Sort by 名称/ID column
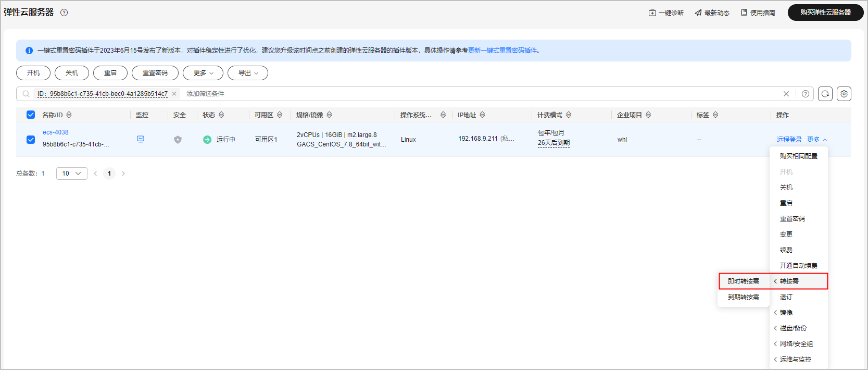This screenshot has width=868, height=370. pos(69,115)
